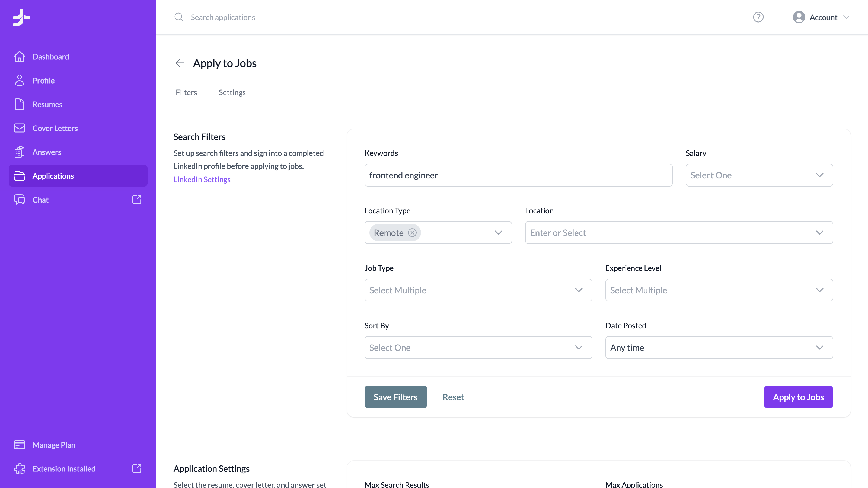Open the Job Type multi-select
This screenshot has width=868, height=488.
[x=478, y=290]
